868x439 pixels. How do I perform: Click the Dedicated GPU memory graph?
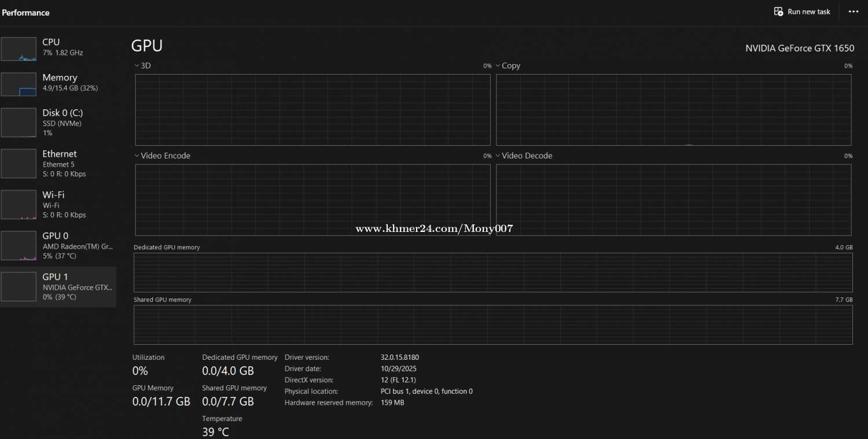coord(493,272)
